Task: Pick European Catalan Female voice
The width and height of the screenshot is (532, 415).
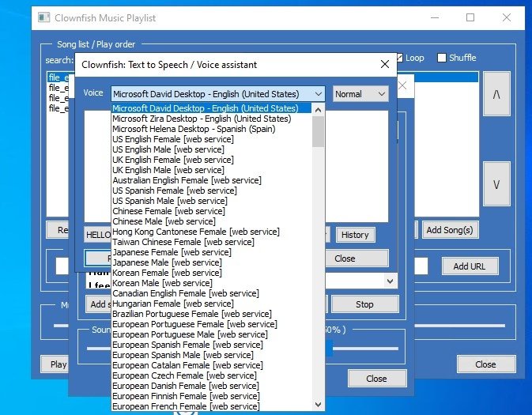Action: click(x=211, y=365)
